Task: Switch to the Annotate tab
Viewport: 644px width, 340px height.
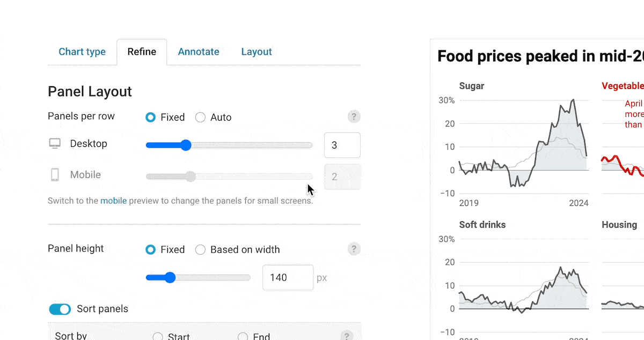Action: coord(199,52)
